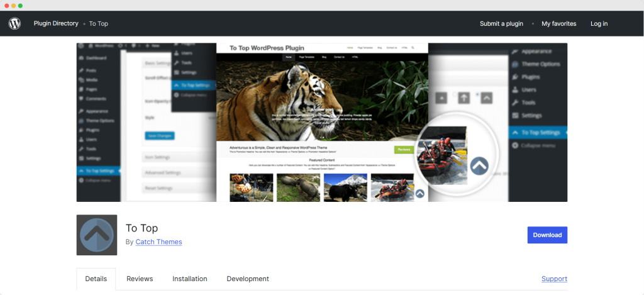The image size is (644, 295).
Task: Click the plugin banner image
Action: [x=321, y=122]
